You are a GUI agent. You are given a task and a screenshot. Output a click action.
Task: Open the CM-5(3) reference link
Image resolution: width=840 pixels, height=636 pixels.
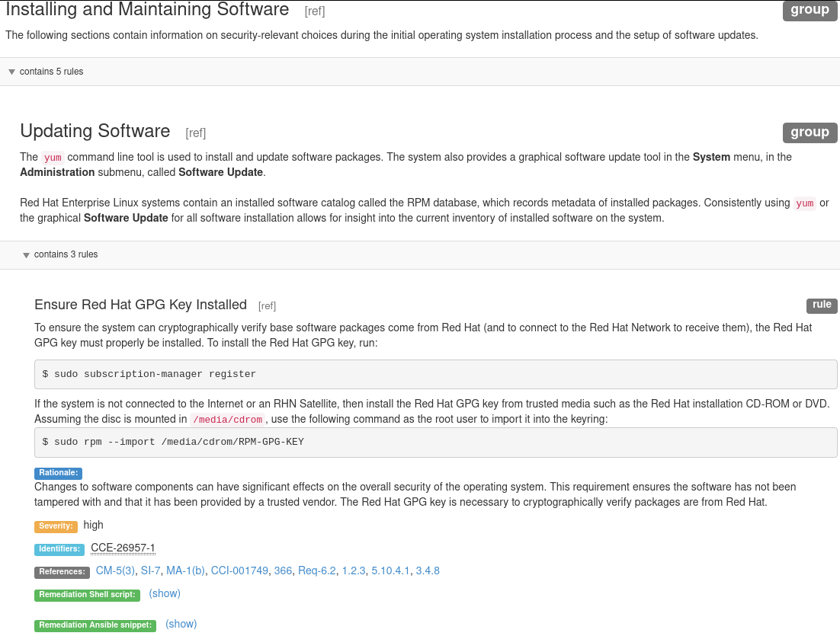[x=115, y=570]
